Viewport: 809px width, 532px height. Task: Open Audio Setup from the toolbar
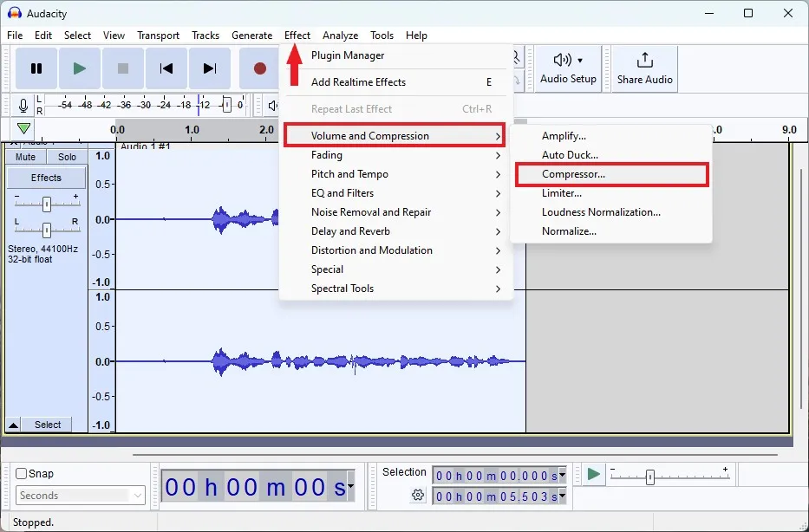pyautogui.click(x=568, y=68)
